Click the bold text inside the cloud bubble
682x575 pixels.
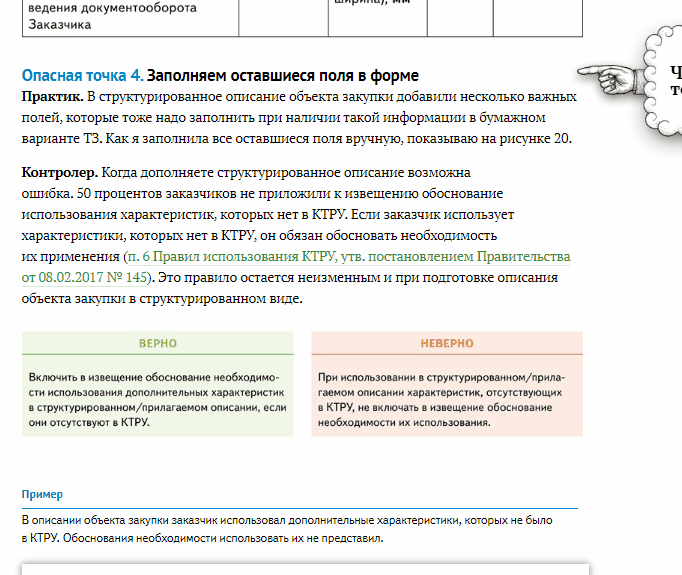675,80
